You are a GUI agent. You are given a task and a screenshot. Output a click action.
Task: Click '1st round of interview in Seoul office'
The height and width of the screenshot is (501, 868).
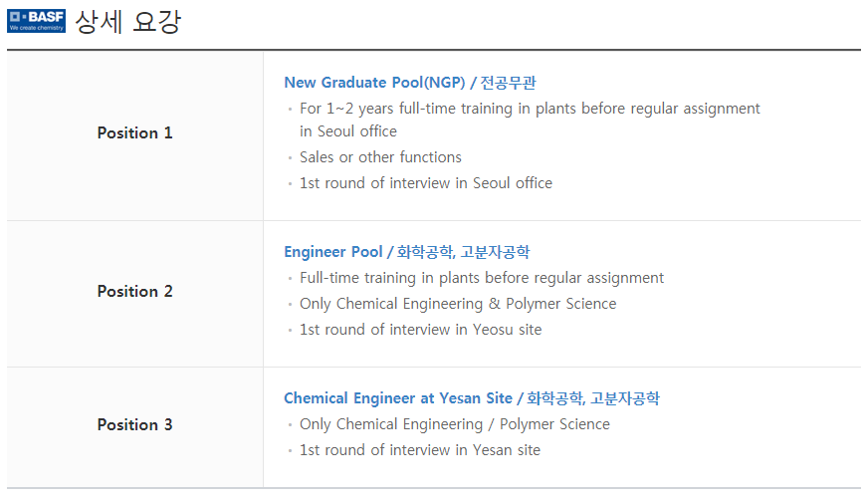click(425, 183)
